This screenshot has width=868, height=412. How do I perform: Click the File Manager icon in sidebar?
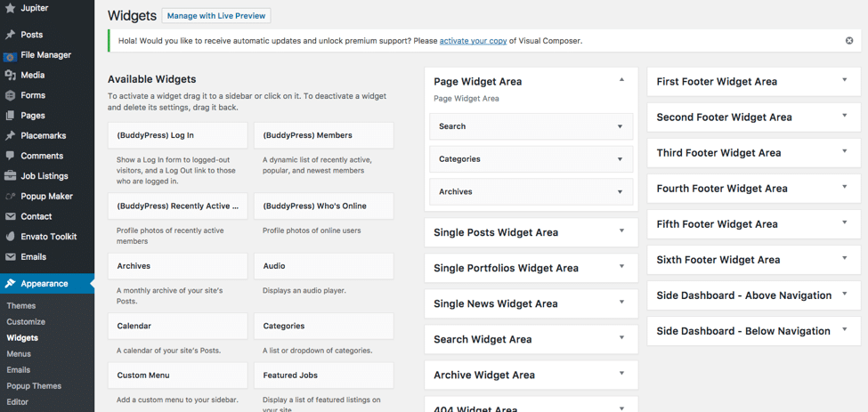point(11,55)
